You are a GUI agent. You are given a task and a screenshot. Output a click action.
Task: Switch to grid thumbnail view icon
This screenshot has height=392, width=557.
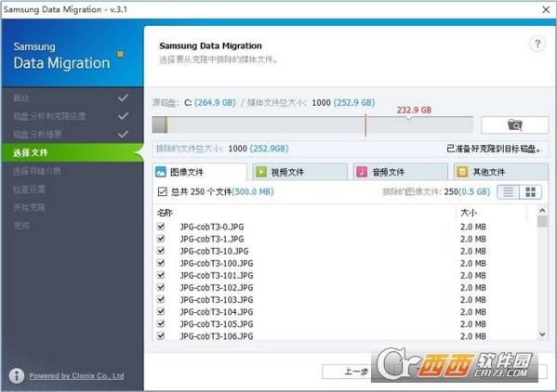[530, 192]
